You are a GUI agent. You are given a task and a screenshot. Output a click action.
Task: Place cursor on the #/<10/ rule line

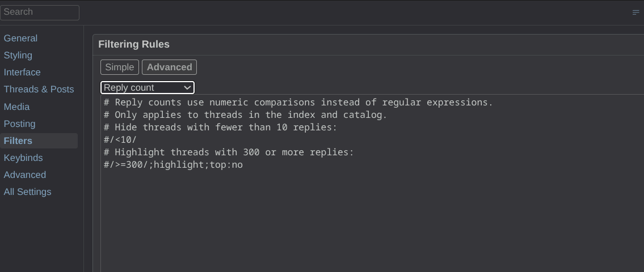[x=120, y=139]
